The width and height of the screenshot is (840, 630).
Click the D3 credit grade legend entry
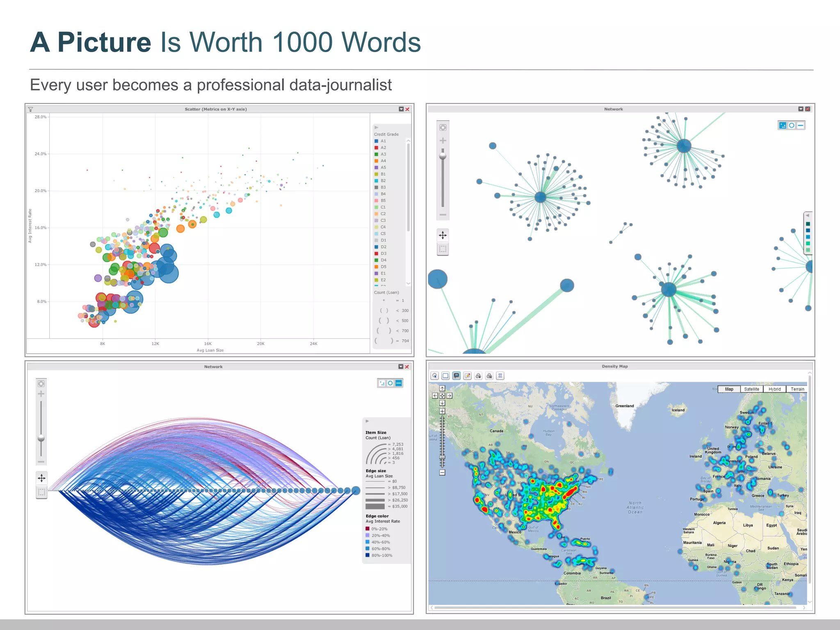coord(380,253)
